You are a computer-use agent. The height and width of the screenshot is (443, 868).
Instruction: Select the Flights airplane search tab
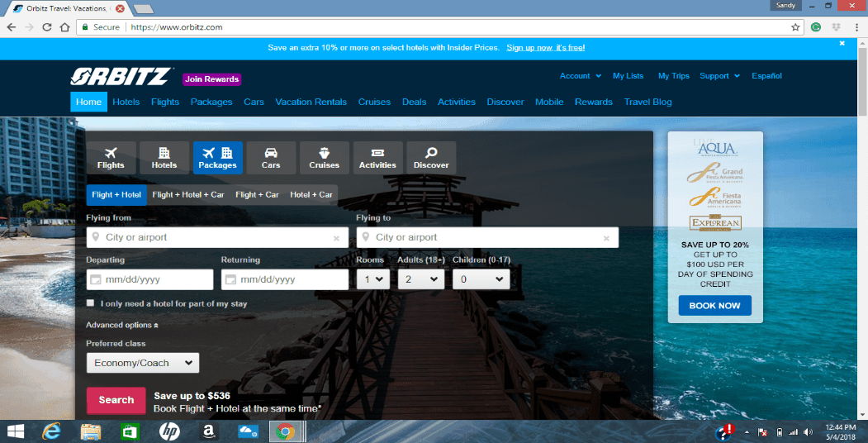click(x=111, y=158)
